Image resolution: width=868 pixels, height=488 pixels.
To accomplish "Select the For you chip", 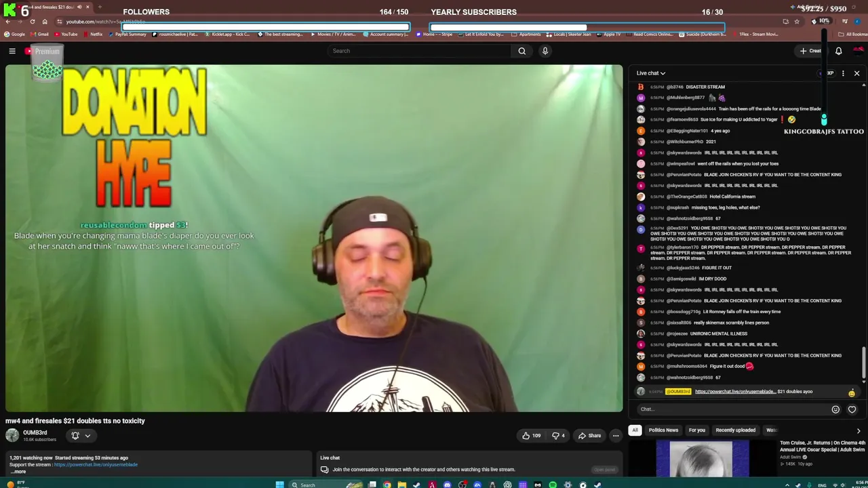I will pos(696,430).
